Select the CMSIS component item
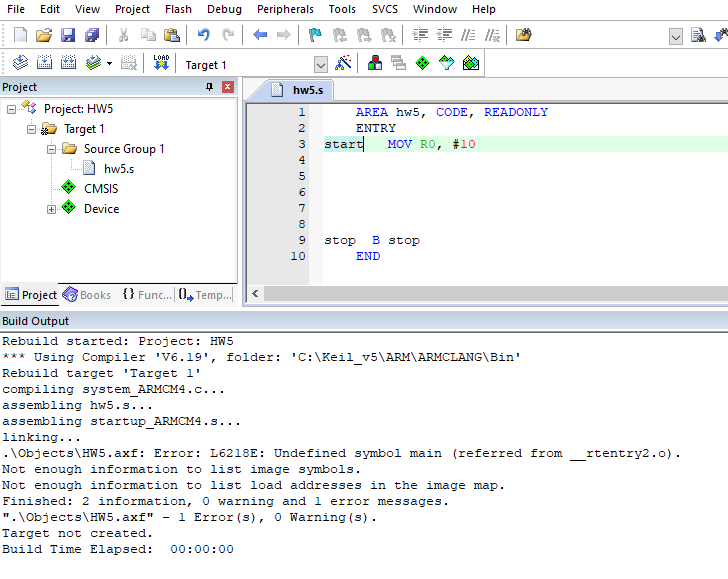Viewport: 728px width, 579px height. [101, 189]
